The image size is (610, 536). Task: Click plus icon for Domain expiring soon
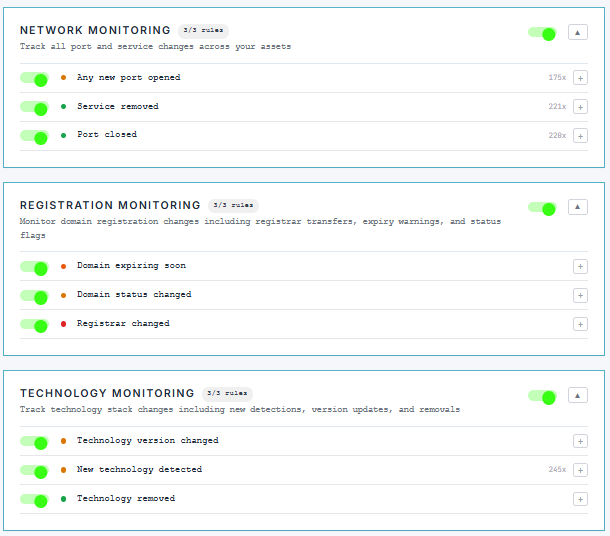click(x=580, y=266)
